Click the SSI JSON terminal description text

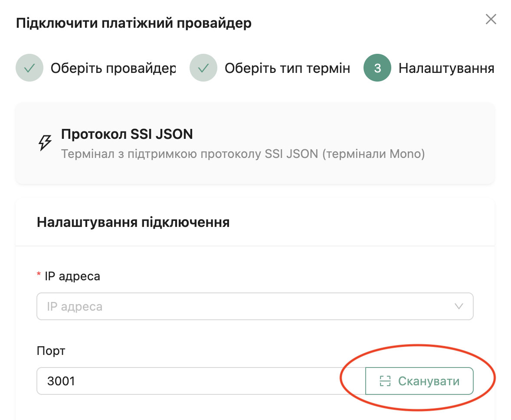coord(242,154)
